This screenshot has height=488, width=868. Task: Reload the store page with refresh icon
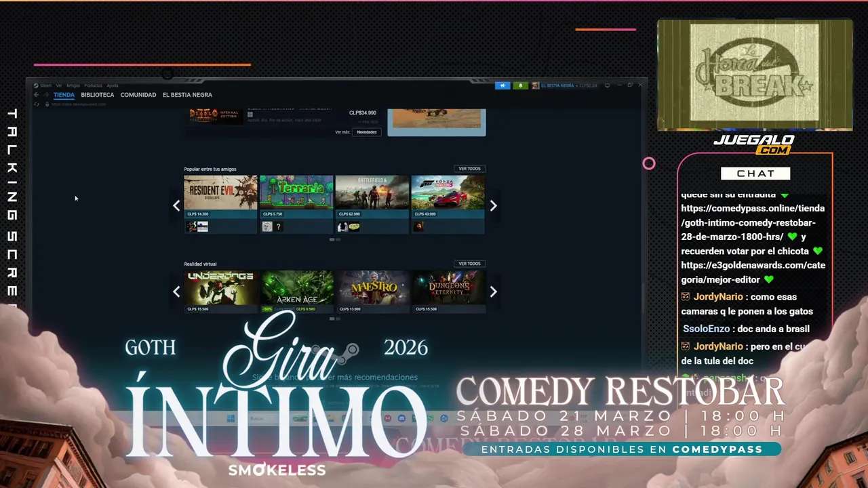[37, 104]
